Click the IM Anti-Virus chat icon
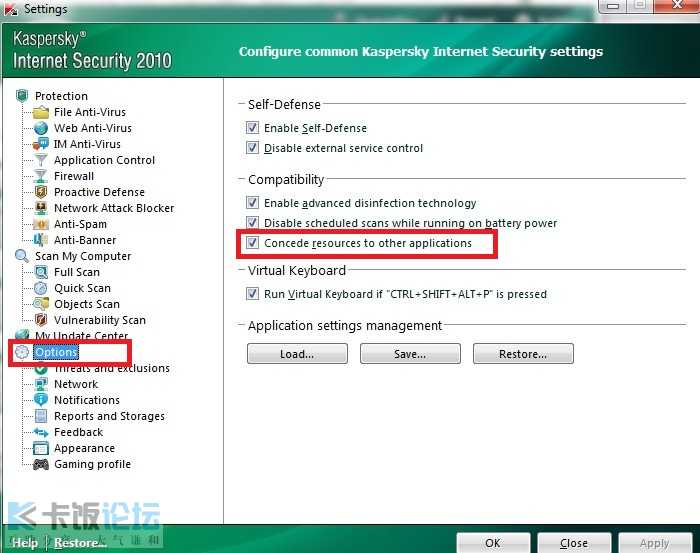 pos(41,144)
